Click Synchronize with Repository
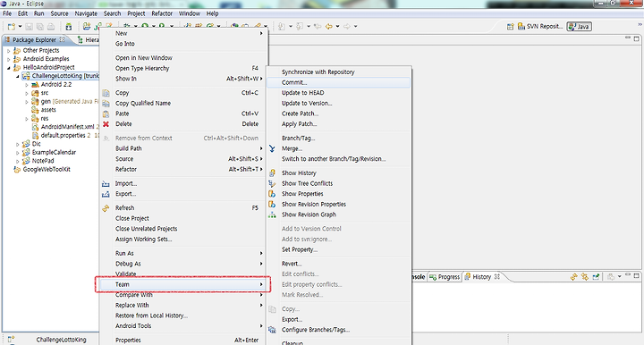 (x=318, y=72)
